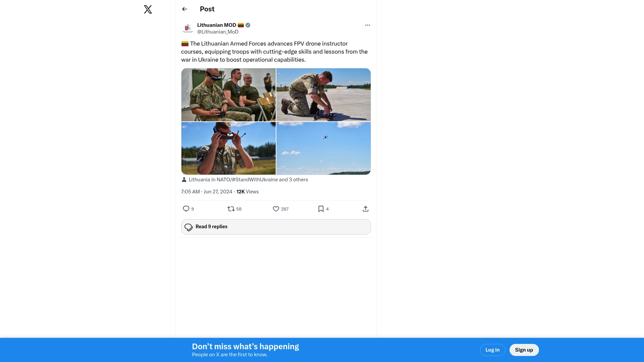Click the Lithuanian MOD profile avatar

[188, 28]
